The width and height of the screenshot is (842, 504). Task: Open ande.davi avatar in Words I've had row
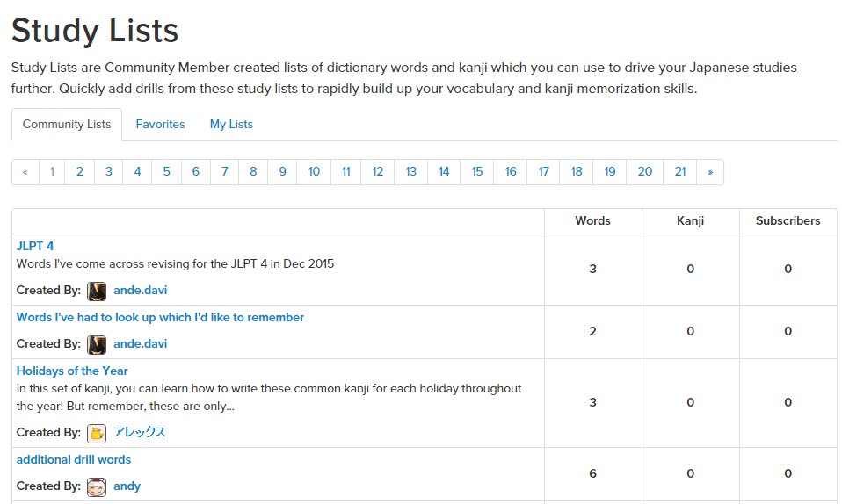(x=97, y=344)
